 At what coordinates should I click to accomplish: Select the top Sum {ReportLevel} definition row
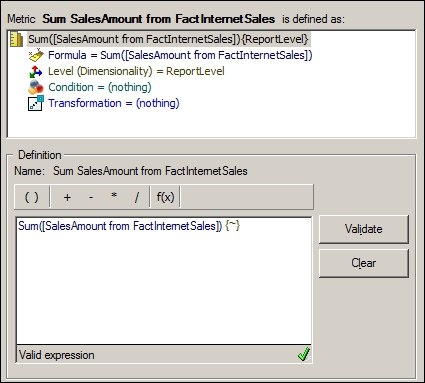pyautogui.click(x=168, y=39)
